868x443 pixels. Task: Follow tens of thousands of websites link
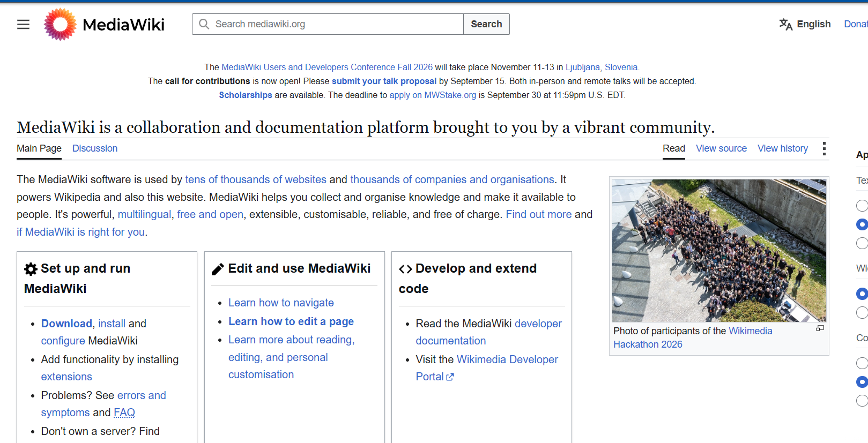256,179
